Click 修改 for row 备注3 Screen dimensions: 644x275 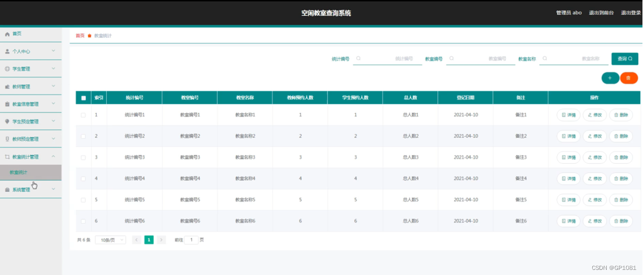[594, 157]
